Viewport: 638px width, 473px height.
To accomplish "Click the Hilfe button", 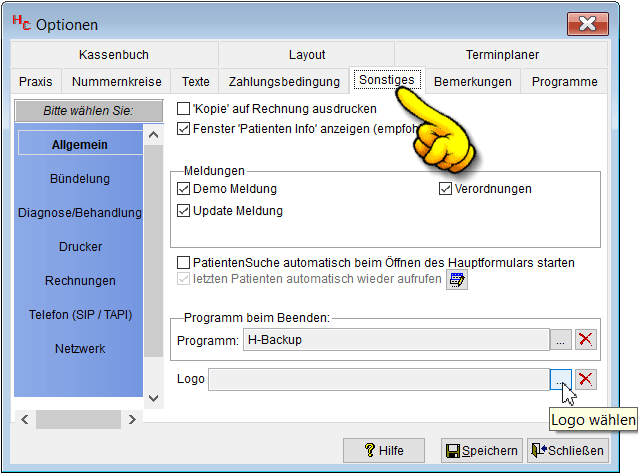I will (x=384, y=451).
